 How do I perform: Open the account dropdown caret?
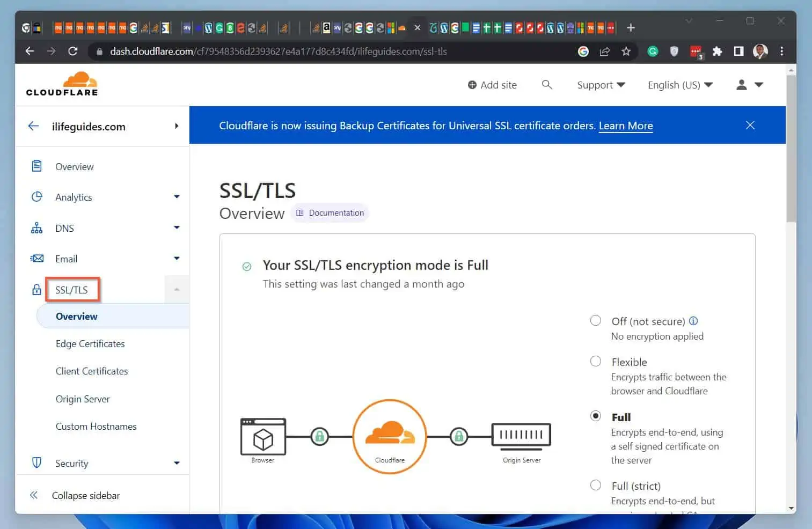[759, 85]
